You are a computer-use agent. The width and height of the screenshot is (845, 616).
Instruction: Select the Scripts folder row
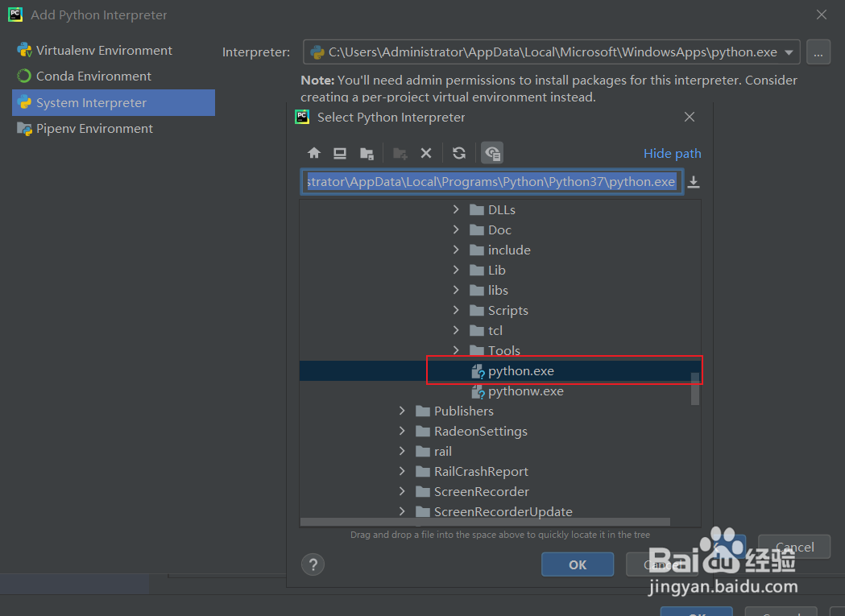(x=500, y=311)
